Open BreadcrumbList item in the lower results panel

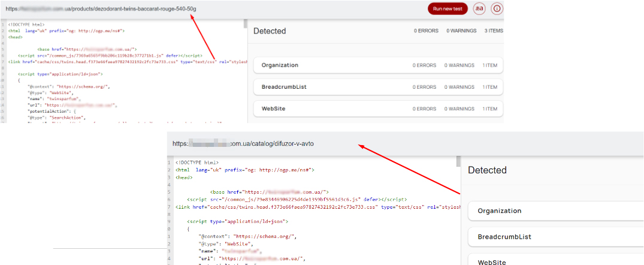555,237
